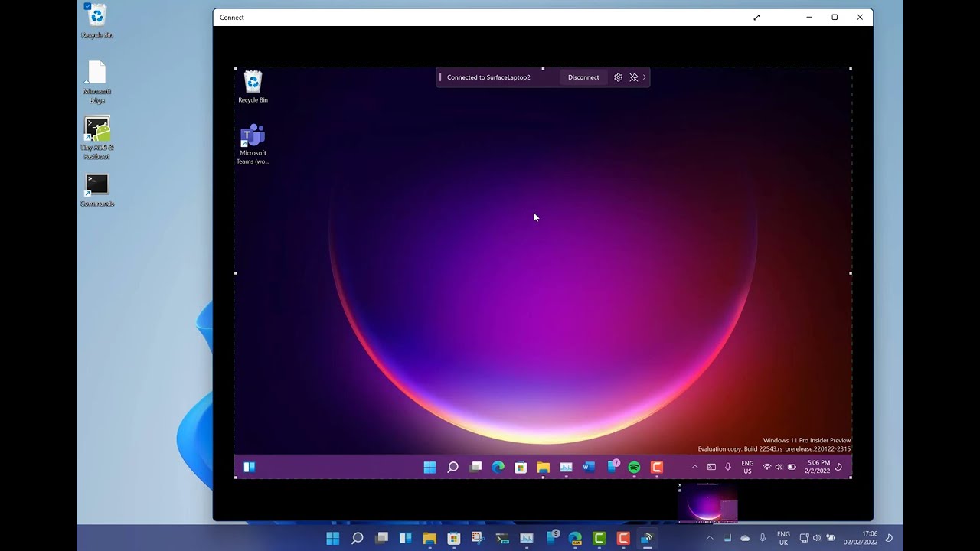Screen dimensions: 980x551
Task: Show hidden icons on the local taskbar tray
Action: coord(710,538)
